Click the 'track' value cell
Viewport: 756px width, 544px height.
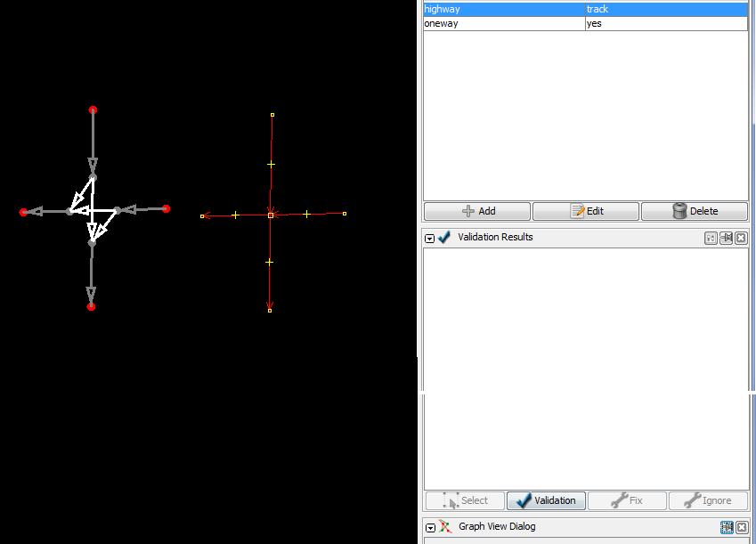(665, 9)
